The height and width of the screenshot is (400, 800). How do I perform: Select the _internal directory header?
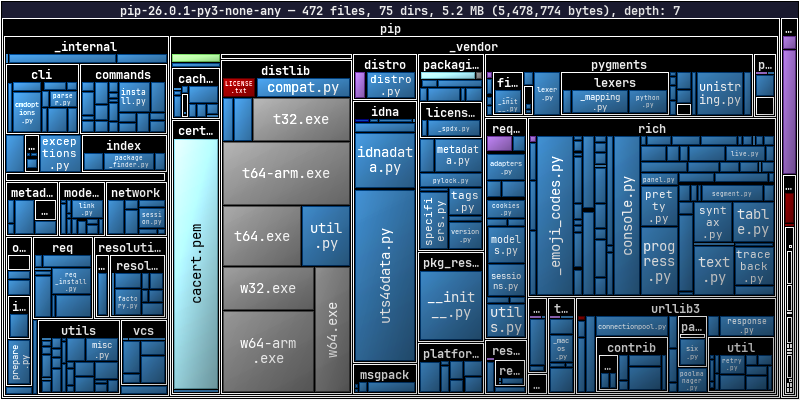click(x=86, y=47)
